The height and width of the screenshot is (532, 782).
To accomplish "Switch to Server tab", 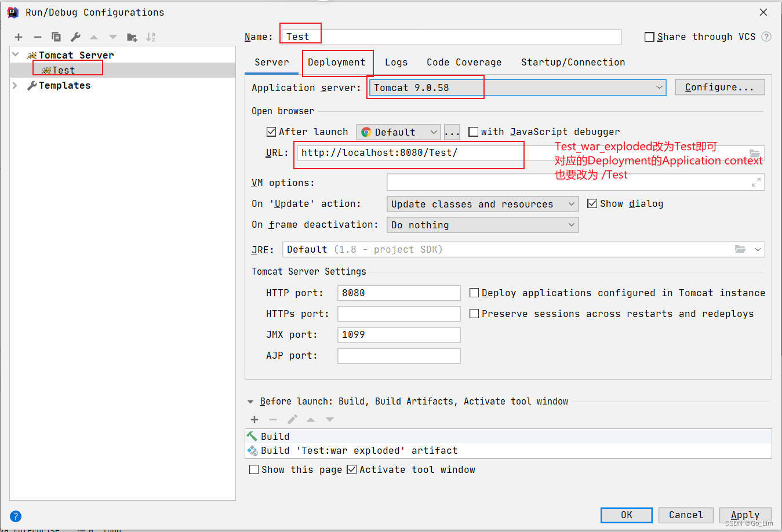I will click(271, 62).
